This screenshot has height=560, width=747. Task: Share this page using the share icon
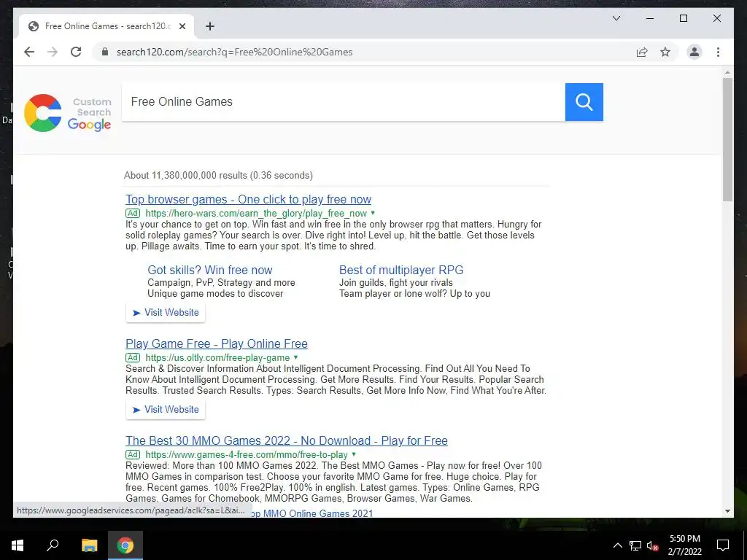[642, 52]
